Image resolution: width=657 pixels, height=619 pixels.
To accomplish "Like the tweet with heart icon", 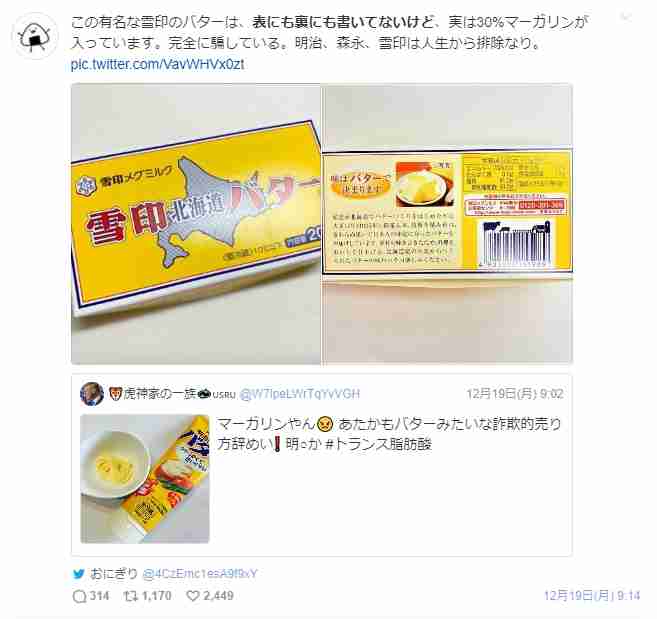I will click(192, 596).
